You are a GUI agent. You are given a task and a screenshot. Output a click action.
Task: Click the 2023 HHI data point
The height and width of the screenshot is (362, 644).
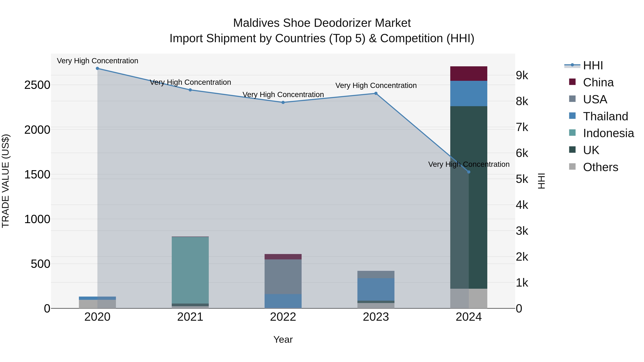tap(376, 93)
